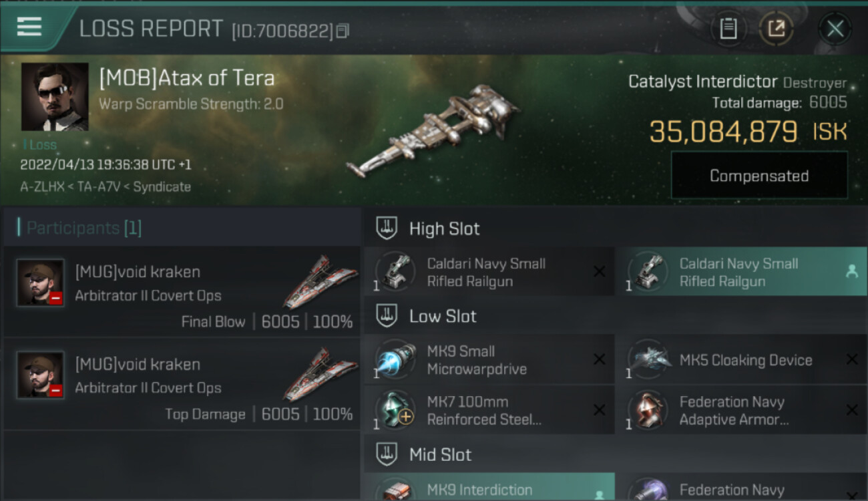Image resolution: width=868 pixels, height=501 pixels.
Task: Select Federation Navy Adaptive Armor icon
Action: 648,409
